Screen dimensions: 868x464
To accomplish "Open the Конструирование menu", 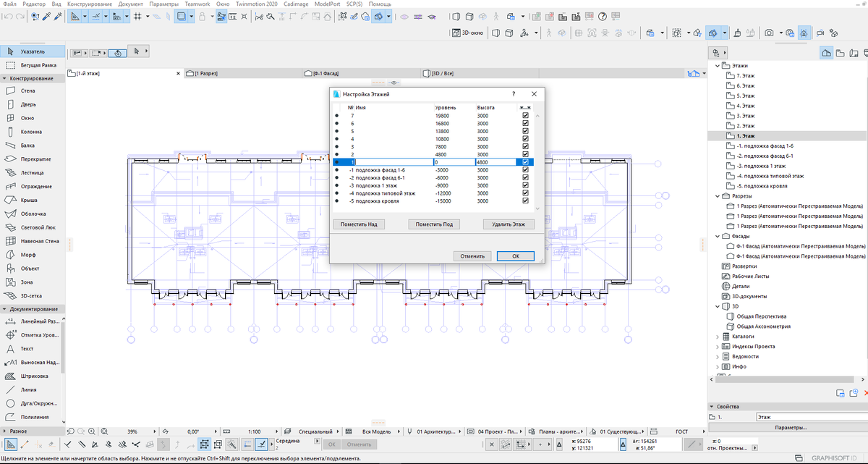I will [90, 4].
